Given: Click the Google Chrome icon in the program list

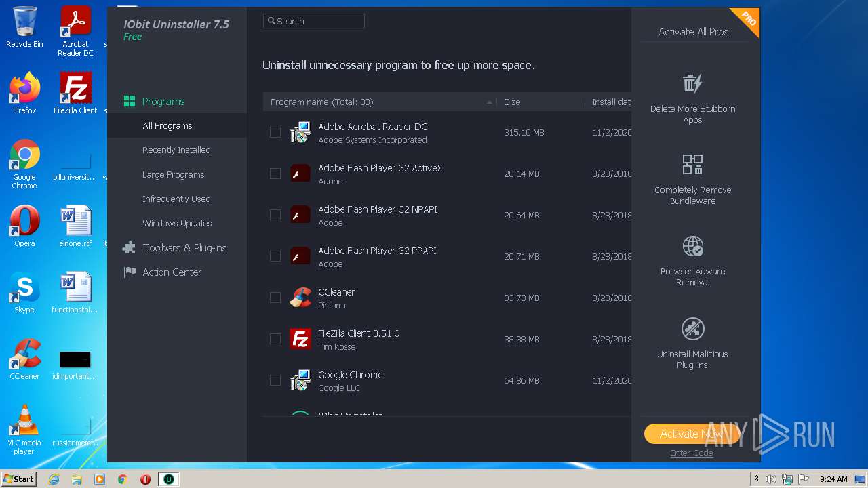Looking at the screenshot, I should pyautogui.click(x=300, y=380).
